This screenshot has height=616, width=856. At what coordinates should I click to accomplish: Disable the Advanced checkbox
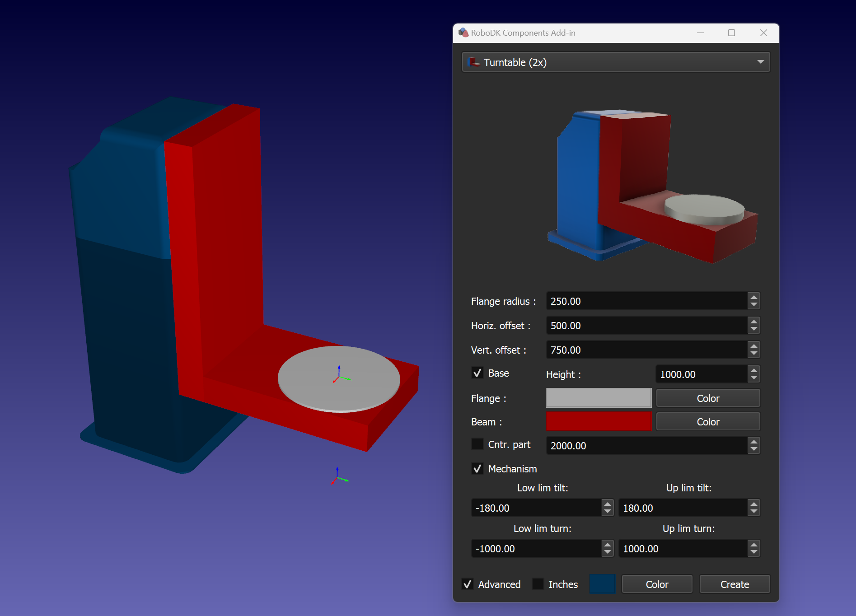tap(468, 584)
